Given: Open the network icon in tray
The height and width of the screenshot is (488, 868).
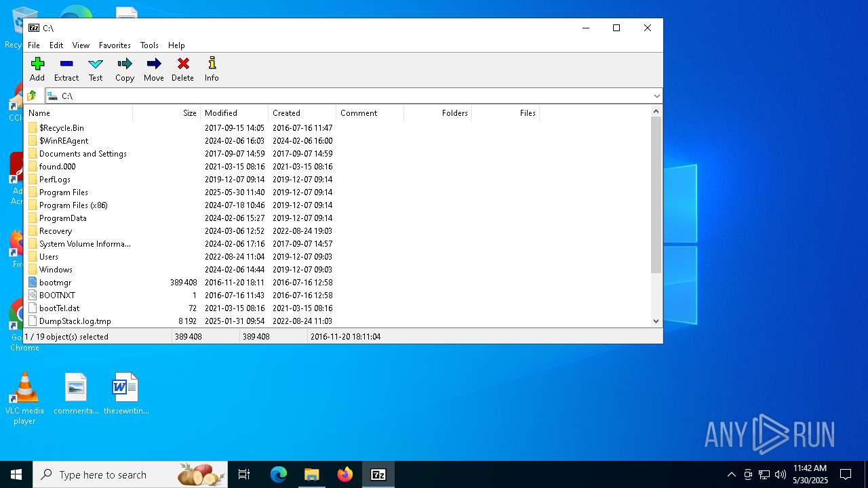Looking at the screenshot, I should click(x=764, y=474).
